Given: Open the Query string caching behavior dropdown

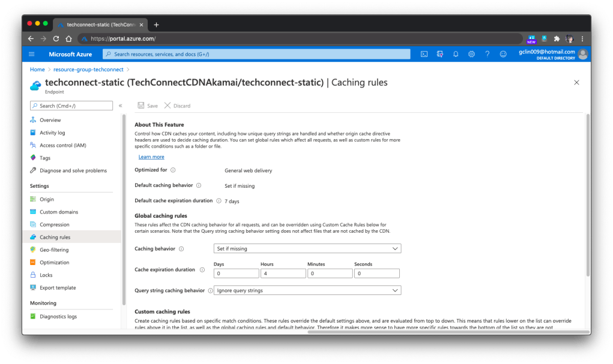Looking at the screenshot, I should click(x=307, y=290).
